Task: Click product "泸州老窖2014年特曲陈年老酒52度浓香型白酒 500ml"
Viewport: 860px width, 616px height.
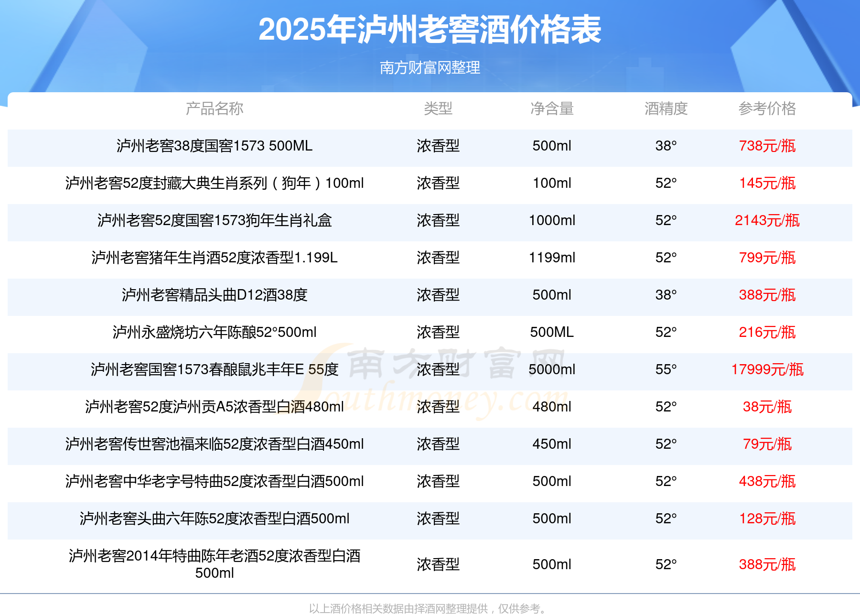Action: [x=215, y=564]
